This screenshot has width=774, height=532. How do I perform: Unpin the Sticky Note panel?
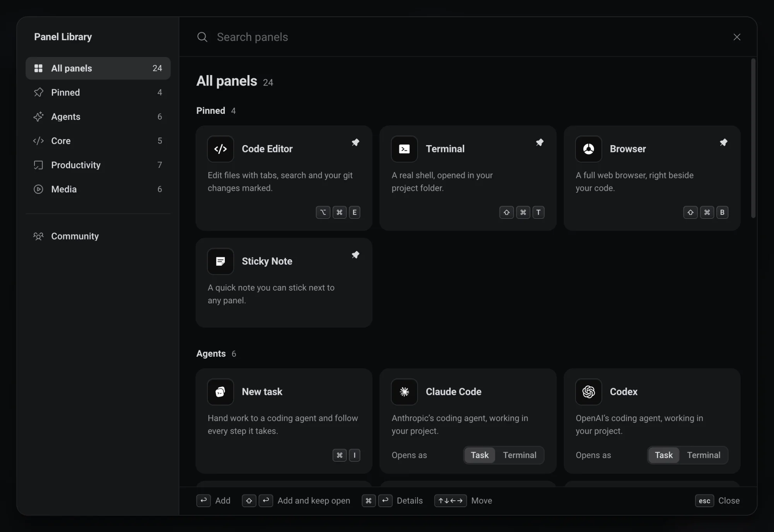point(355,255)
